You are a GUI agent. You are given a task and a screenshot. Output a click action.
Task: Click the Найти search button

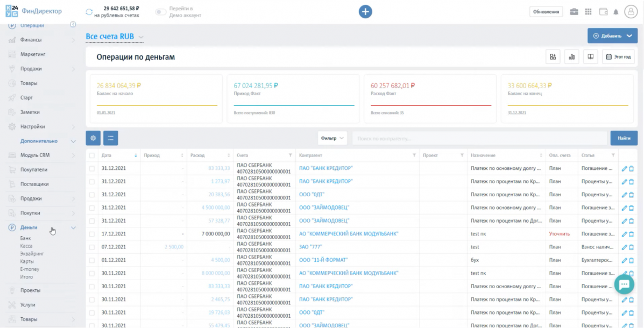[624, 138]
